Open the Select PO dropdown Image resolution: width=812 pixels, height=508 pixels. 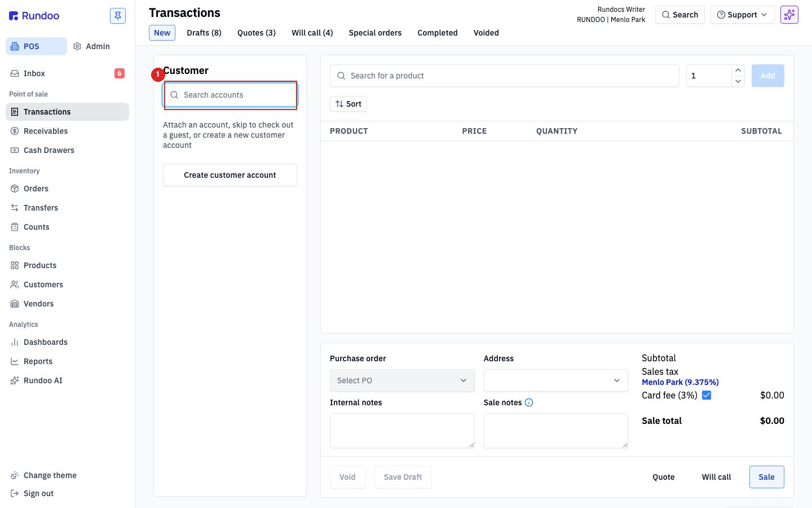(402, 380)
